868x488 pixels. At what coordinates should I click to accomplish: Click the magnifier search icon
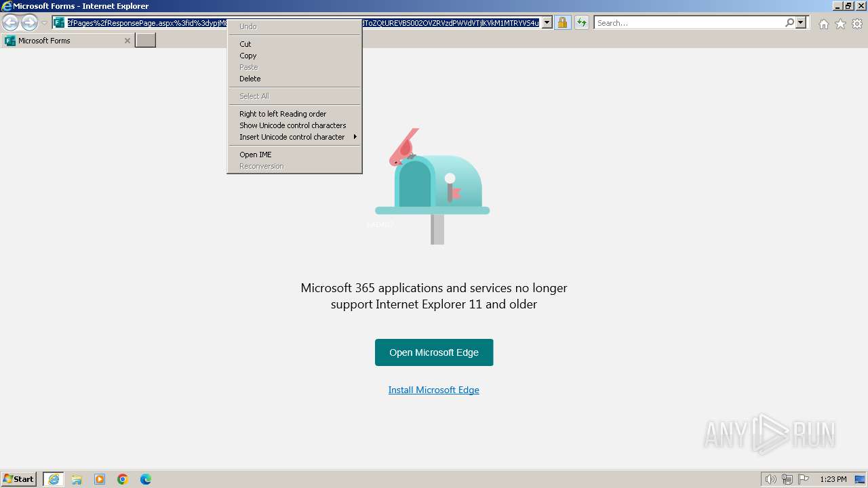point(789,23)
